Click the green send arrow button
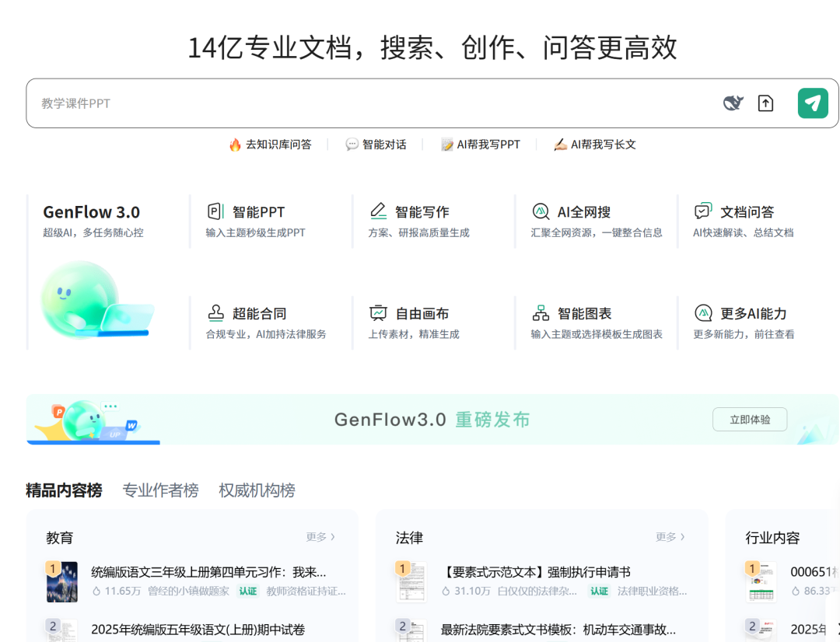Screen dimensions: 840x642 pos(813,103)
